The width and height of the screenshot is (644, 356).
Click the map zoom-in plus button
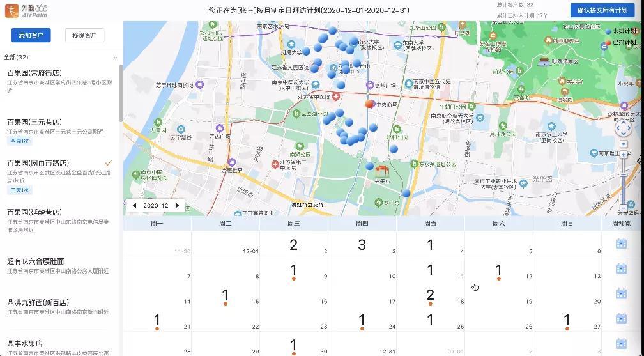(x=624, y=154)
